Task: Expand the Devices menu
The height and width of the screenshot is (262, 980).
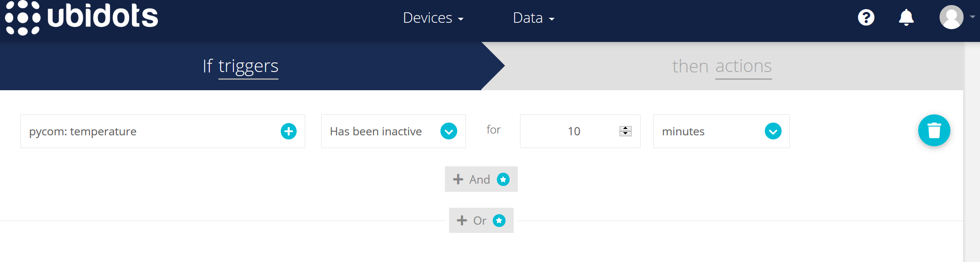Action: 433,18
